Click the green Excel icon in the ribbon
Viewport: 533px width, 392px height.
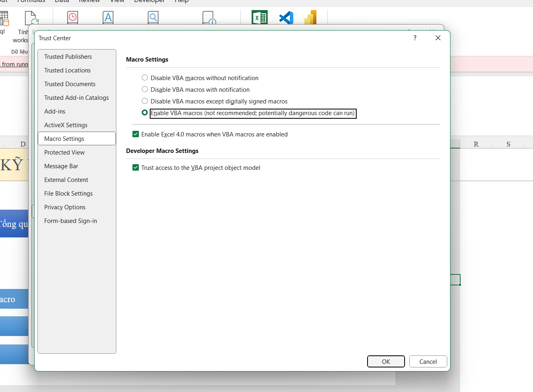click(260, 18)
